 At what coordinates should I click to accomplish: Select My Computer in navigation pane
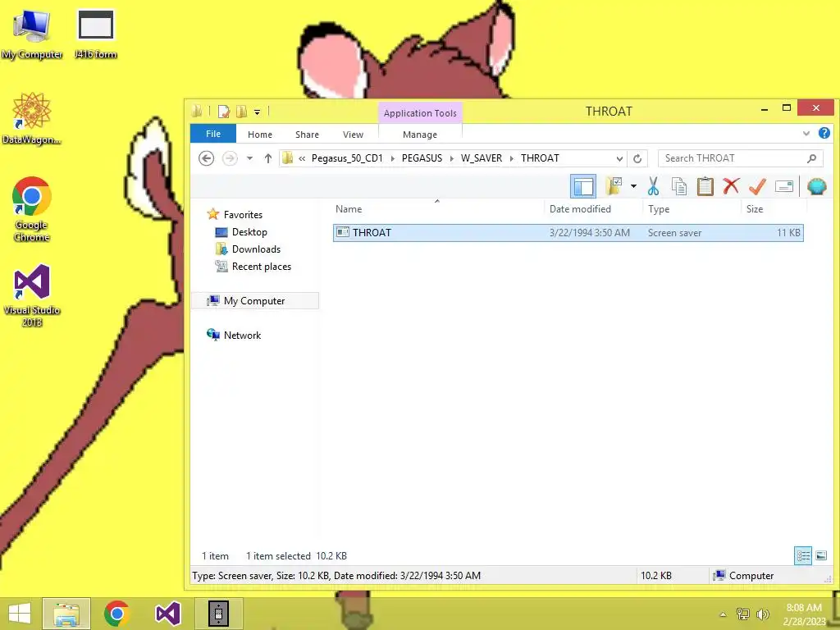pyautogui.click(x=254, y=300)
